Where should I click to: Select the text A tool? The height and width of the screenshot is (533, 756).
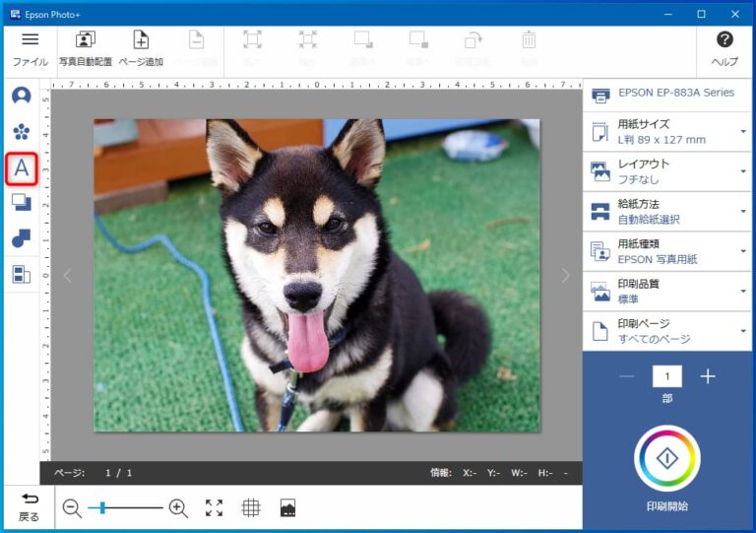(x=22, y=168)
